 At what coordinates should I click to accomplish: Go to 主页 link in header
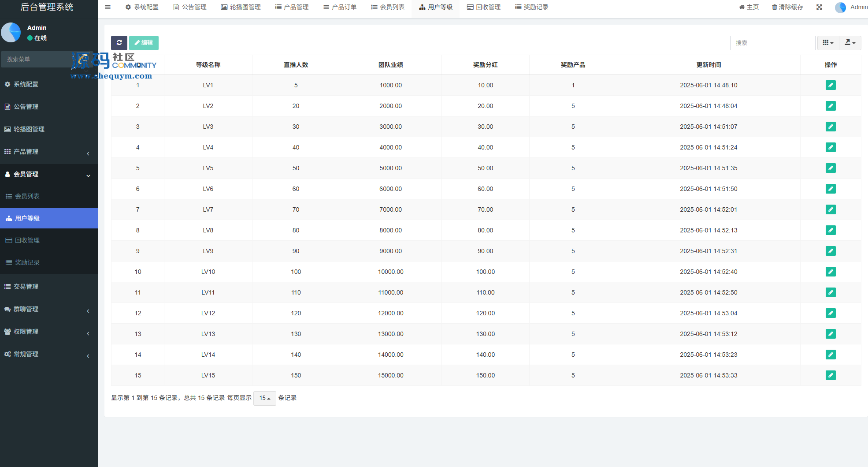749,7
